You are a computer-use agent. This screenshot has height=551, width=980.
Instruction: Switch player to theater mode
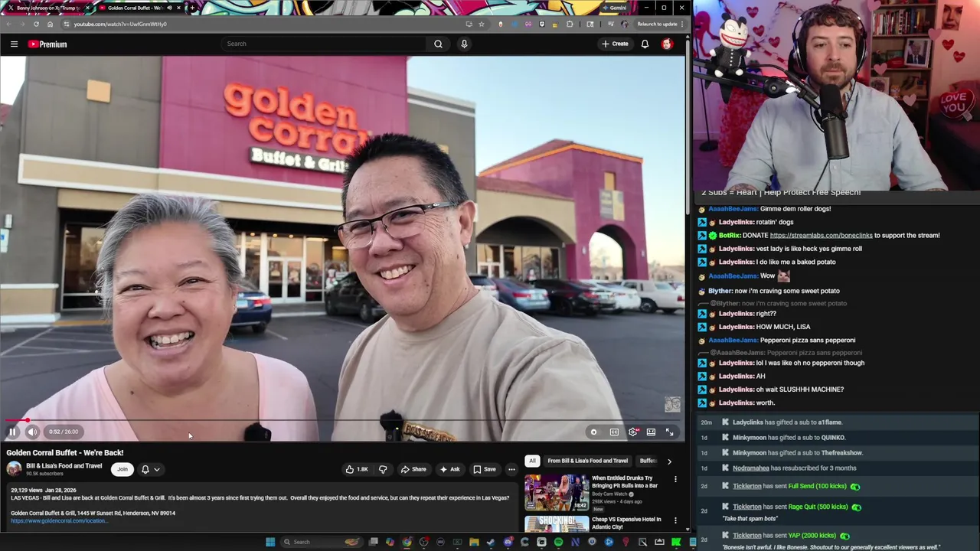tap(651, 432)
